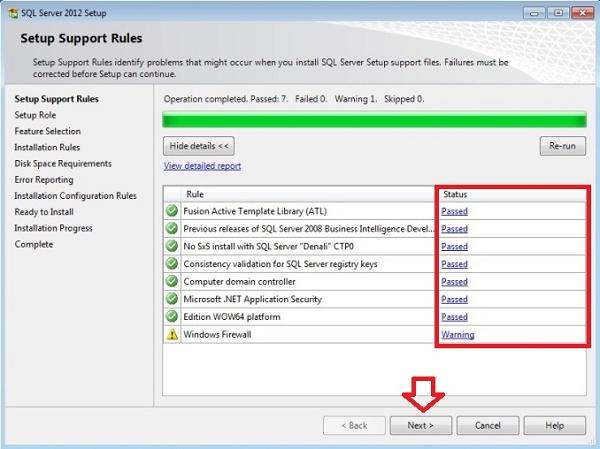This screenshot has height=449, width=600.
Task: Click green check icon beside No SxS install rule
Action: coord(172,246)
